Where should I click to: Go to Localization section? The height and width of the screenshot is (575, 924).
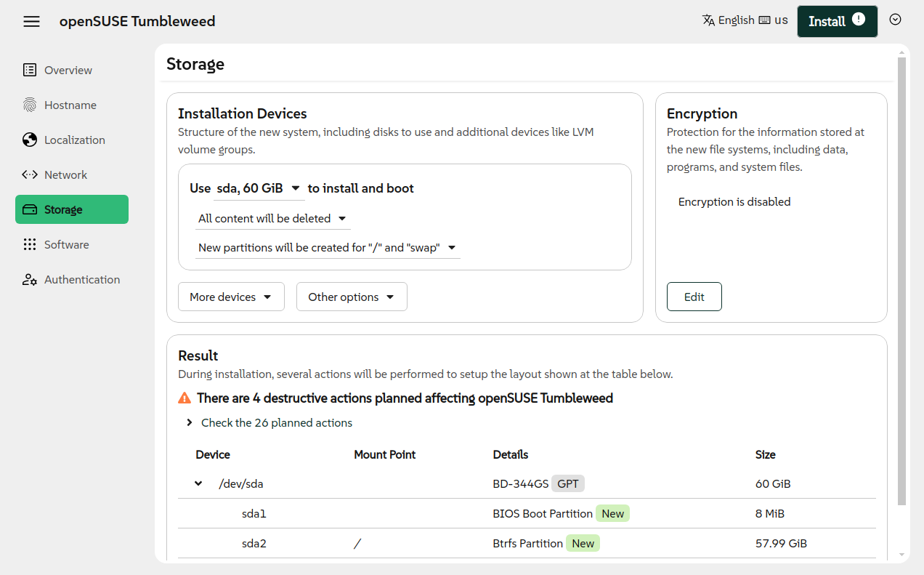click(x=72, y=140)
